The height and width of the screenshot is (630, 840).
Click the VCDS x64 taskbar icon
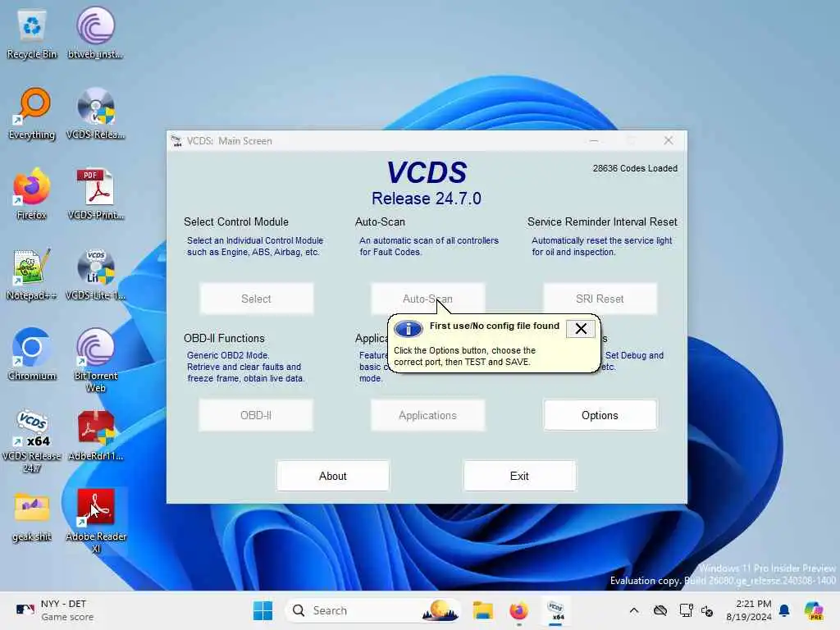(555, 610)
